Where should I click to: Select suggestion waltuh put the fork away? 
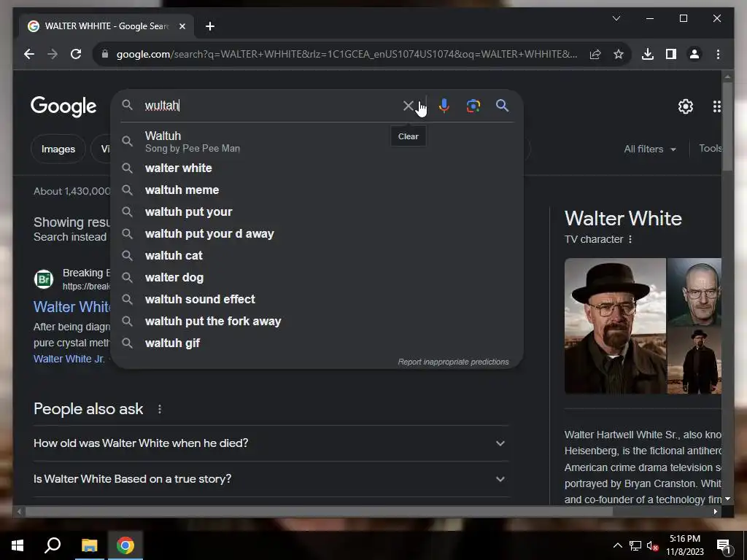pos(317,322)
